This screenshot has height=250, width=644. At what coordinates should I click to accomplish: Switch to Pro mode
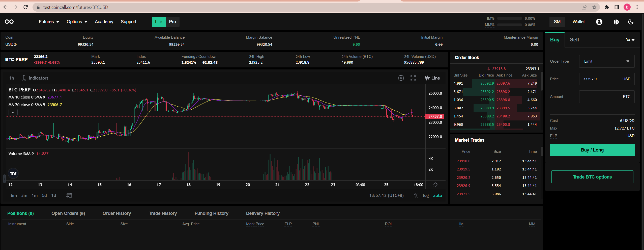pos(172,22)
